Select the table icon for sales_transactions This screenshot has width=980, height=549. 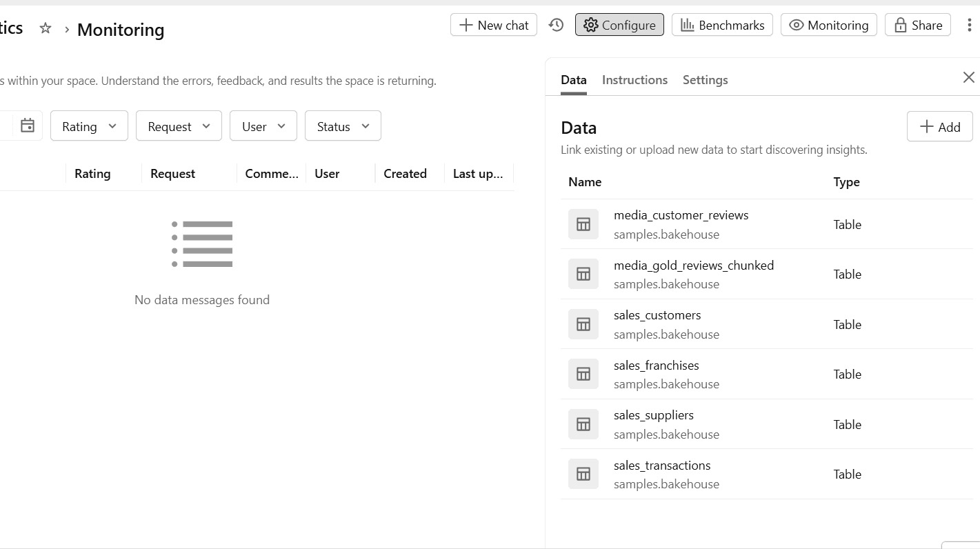tap(583, 474)
